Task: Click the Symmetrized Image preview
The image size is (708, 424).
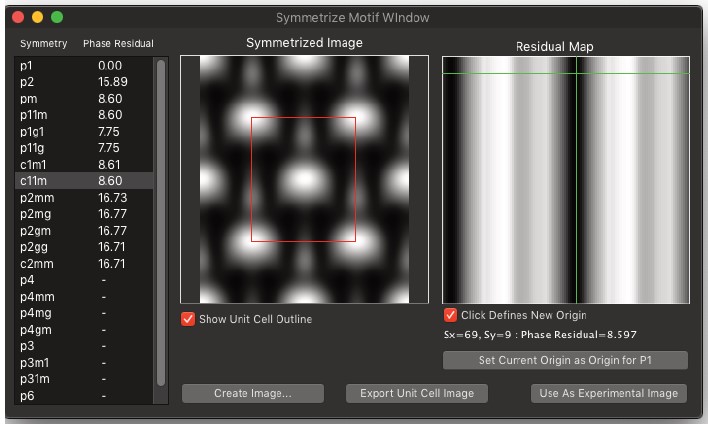Action: [304, 180]
